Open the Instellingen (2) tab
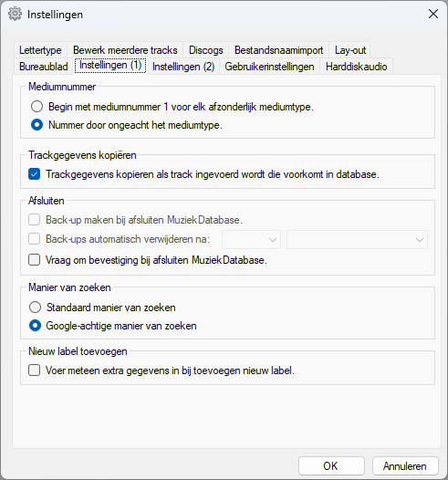Image resolution: width=448 pixels, height=480 pixels. coord(183,67)
